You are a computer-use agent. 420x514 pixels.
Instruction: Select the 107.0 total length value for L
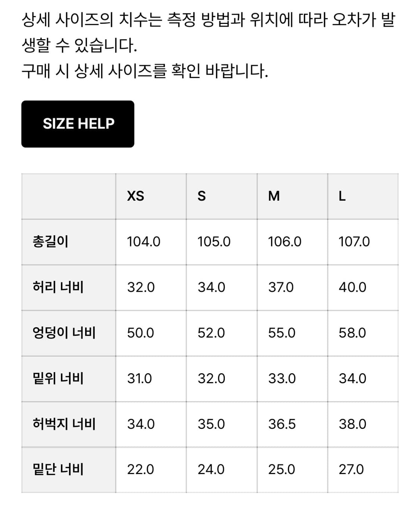tap(354, 242)
